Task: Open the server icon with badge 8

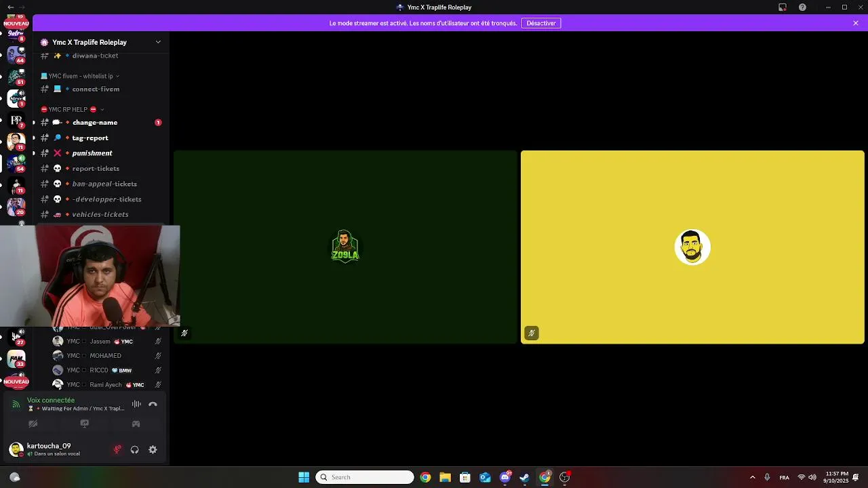Action: coord(16,34)
